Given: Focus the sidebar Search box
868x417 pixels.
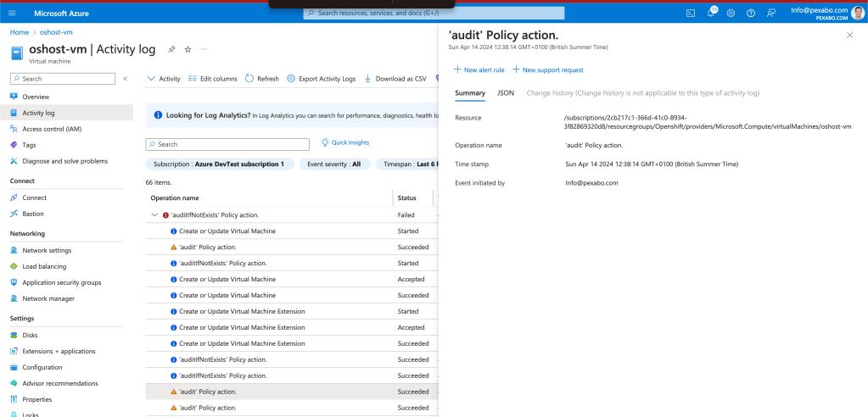Looking at the screenshot, I should [x=63, y=79].
